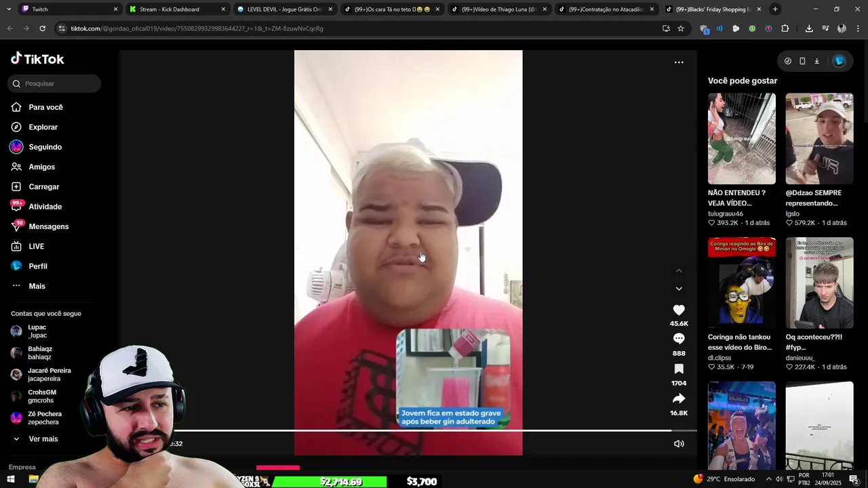The width and height of the screenshot is (868, 488).
Task: Close the Blacks' Friday Shopping tab
Action: click(759, 9)
